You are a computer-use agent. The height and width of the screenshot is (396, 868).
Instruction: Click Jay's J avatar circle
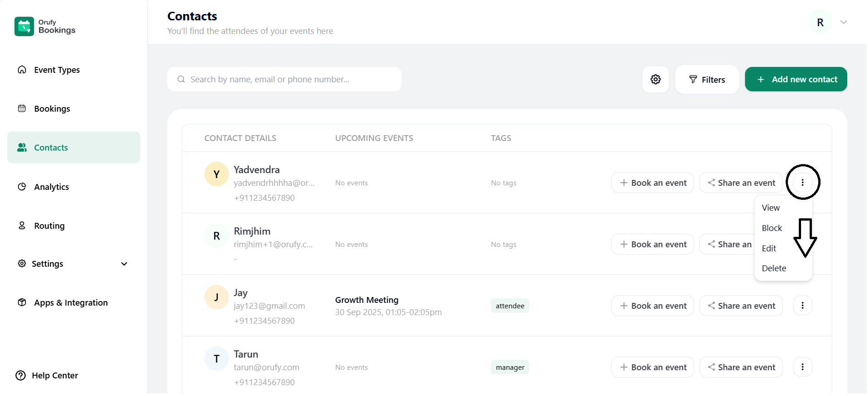217,297
